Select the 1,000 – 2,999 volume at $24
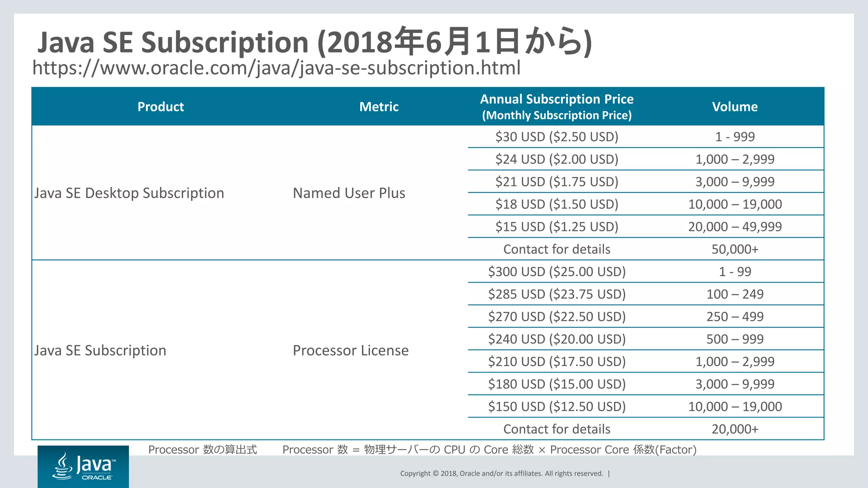 735,159
